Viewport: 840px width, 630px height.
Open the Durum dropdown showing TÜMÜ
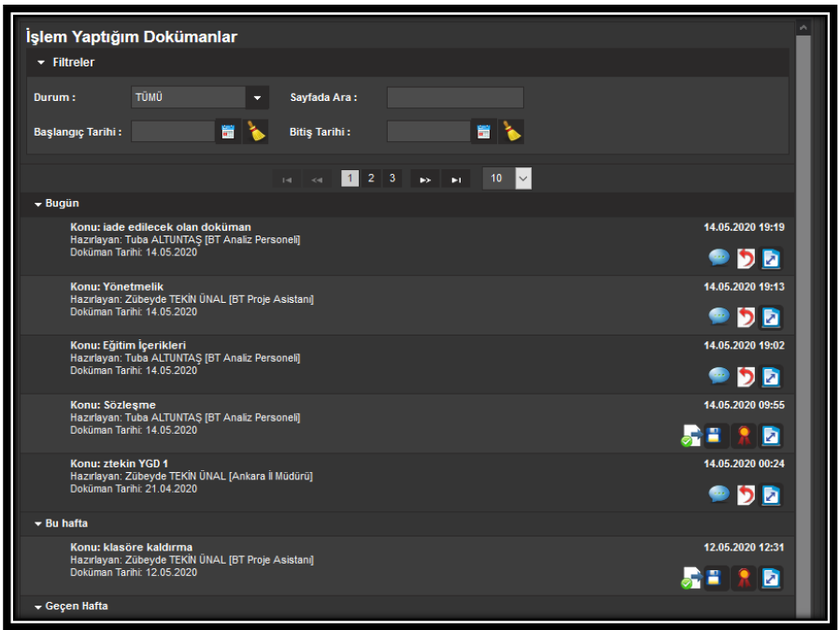coord(257,97)
